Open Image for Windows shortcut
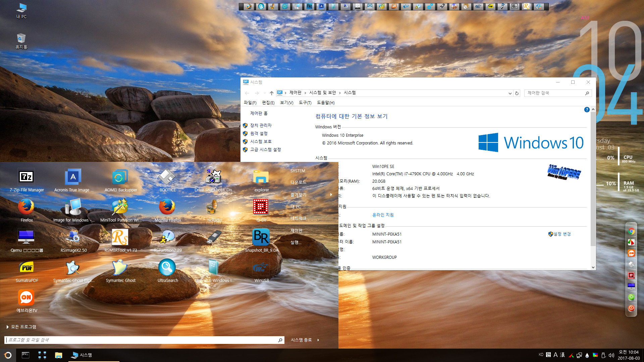The image size is (644, 362). (73, 211)
